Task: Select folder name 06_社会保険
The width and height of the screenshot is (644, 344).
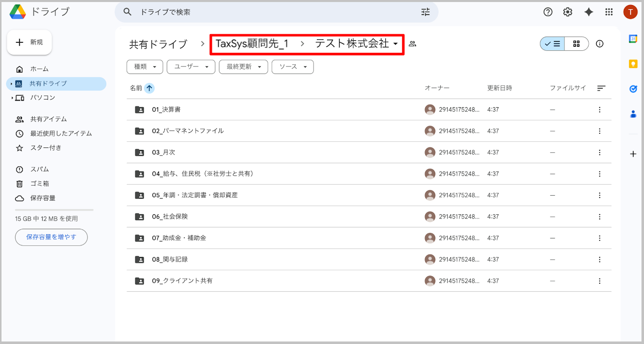Action: [170, 216]
